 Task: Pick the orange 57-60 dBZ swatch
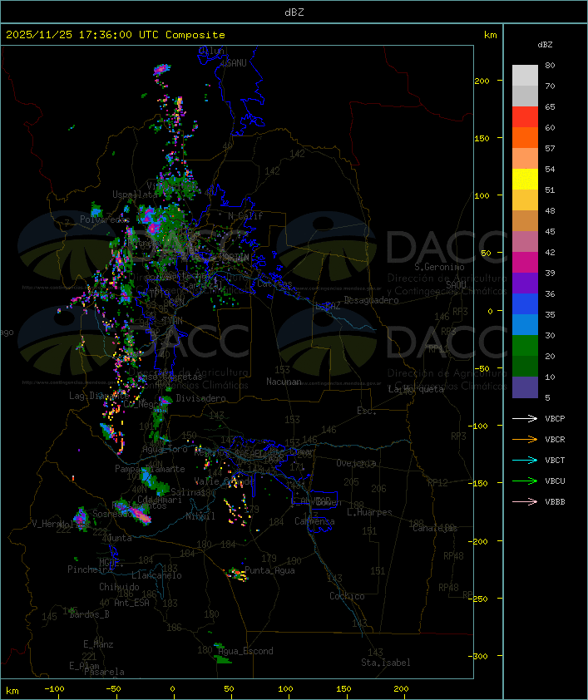click(525, 137)
